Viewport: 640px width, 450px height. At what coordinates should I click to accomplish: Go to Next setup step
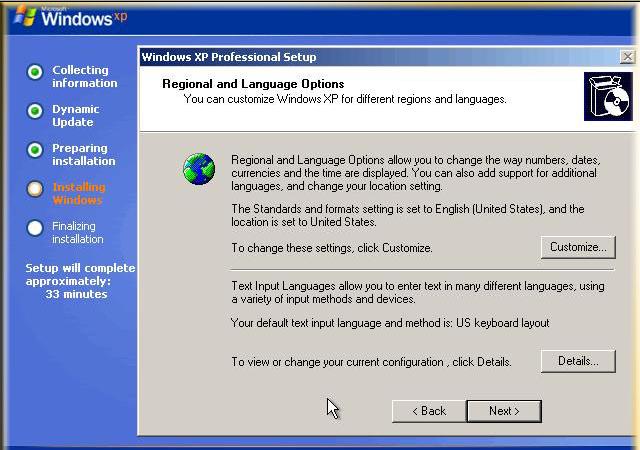pyautogui.click(x=504, y=411)
